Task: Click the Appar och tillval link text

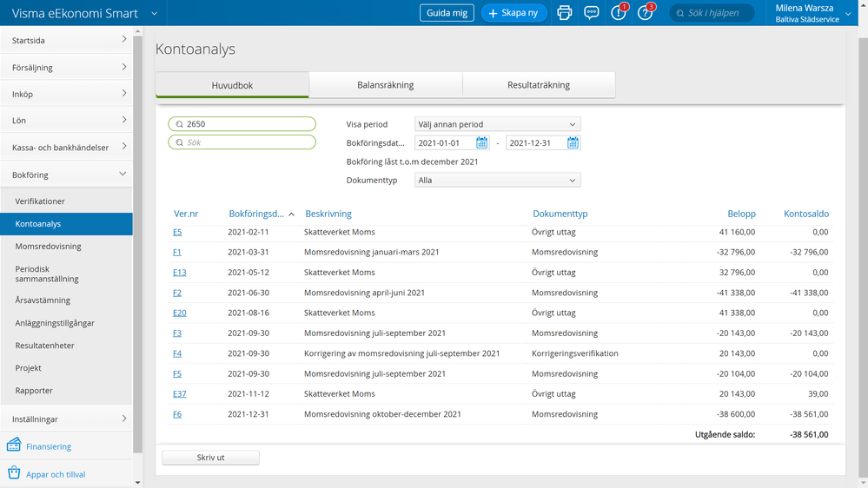Action: coord(56,474)
